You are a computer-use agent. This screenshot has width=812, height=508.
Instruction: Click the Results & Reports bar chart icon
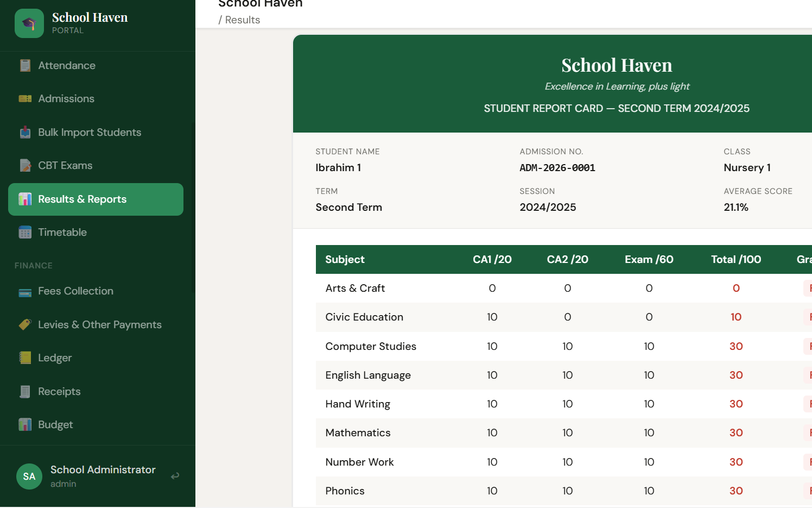pyautogui.click(x=25, y=199)
